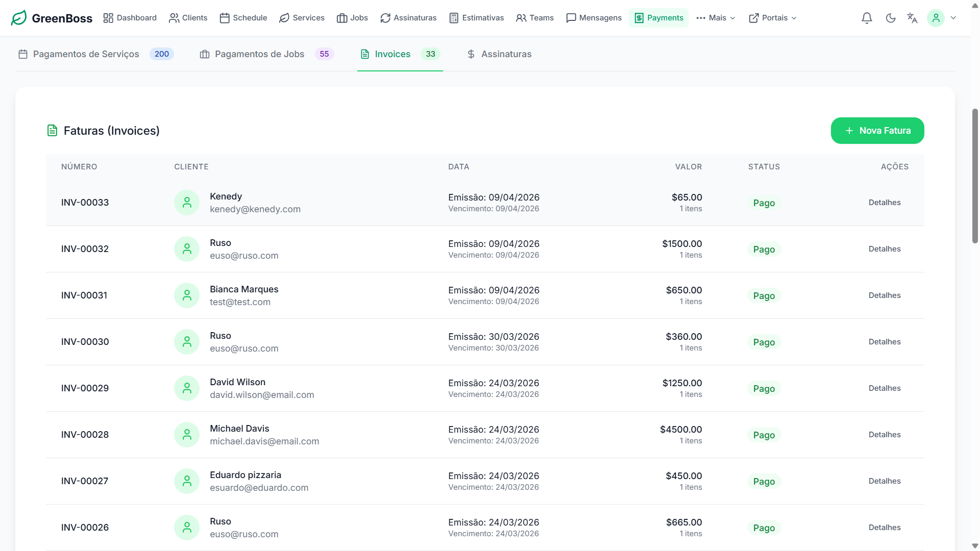Image resolution: width=980 pixels, height=551 pixels.
Task: Open the Portais dropdown
Action: [772, 18]
